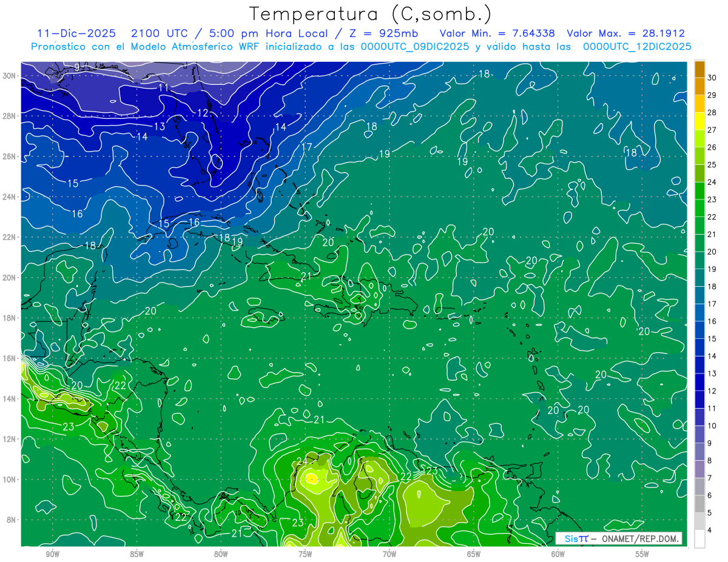Click the "10N" latitude axis label
The height and width of the screenshot is (562, 728).
[x=10, y=480]
